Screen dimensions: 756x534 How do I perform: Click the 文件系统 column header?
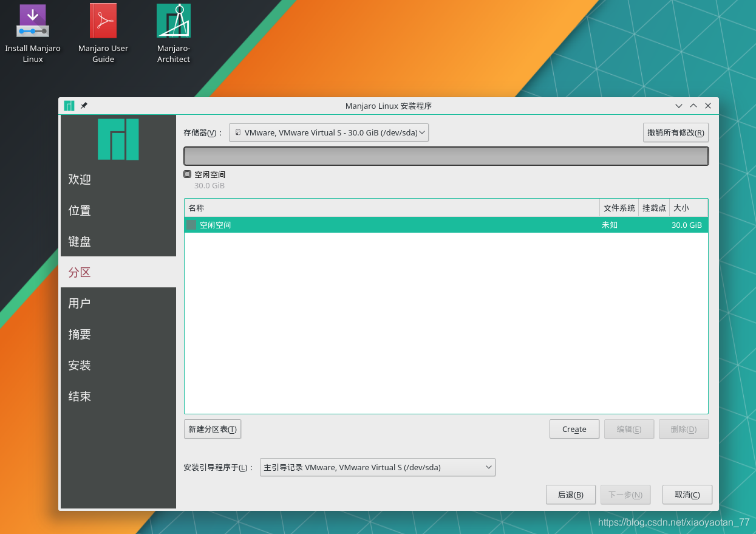619,208
